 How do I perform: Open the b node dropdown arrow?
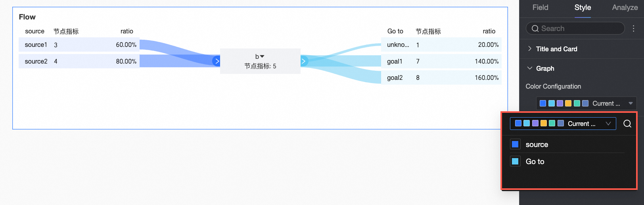(262, 56)
